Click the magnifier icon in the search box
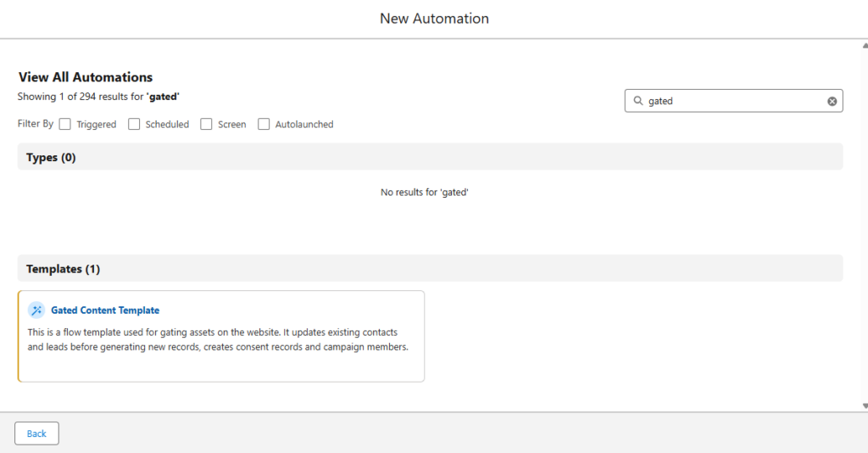Image resolution: width=868 pixels, height=453 pixels. point(637,101)
